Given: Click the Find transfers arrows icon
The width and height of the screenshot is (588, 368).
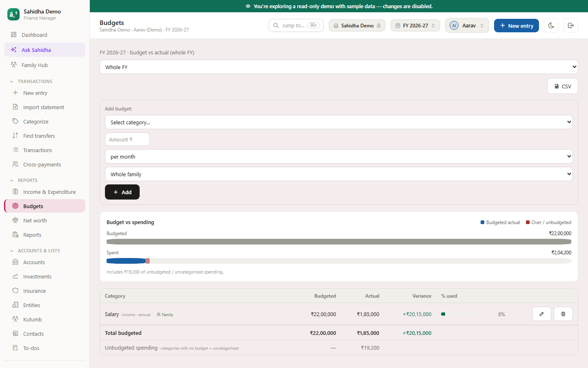Looking at the screenshot, I should tap(16, 136).
